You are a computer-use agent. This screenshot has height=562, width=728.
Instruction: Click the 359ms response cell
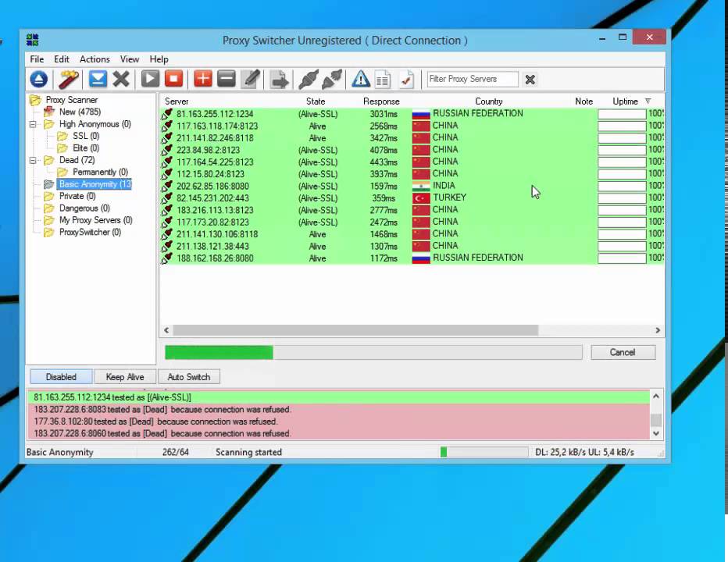pyautogui.click(x=384, y=198)
